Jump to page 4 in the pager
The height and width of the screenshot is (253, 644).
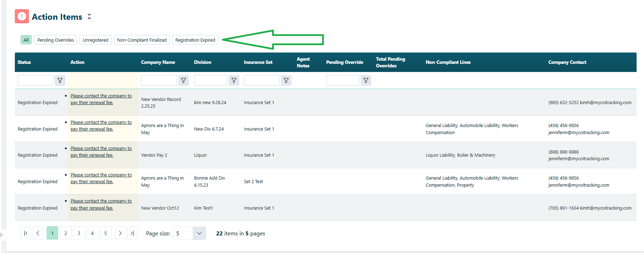point(92,233)
